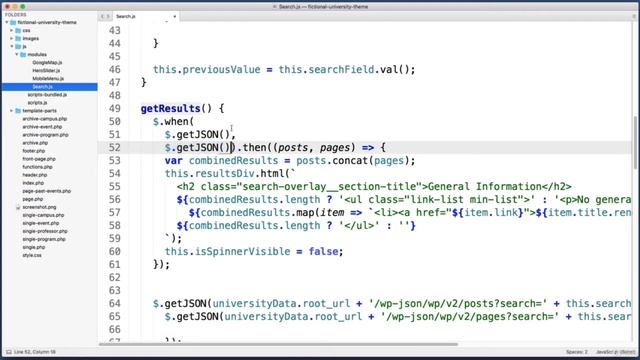This screenshot has width=640, height=360.
Task: Open archive-program.php file
Action: tap(45, 135)
